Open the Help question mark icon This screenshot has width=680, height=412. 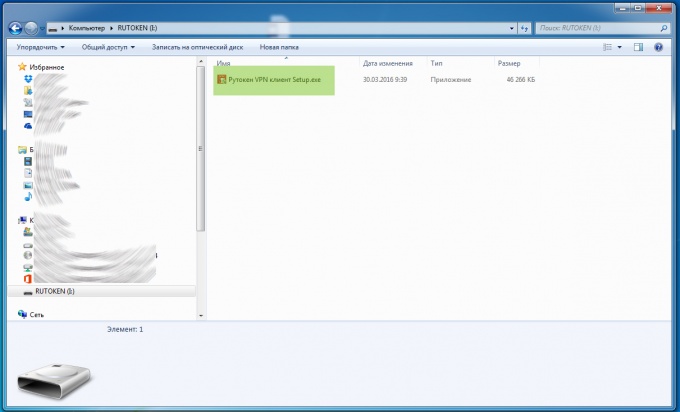[658, 47]
